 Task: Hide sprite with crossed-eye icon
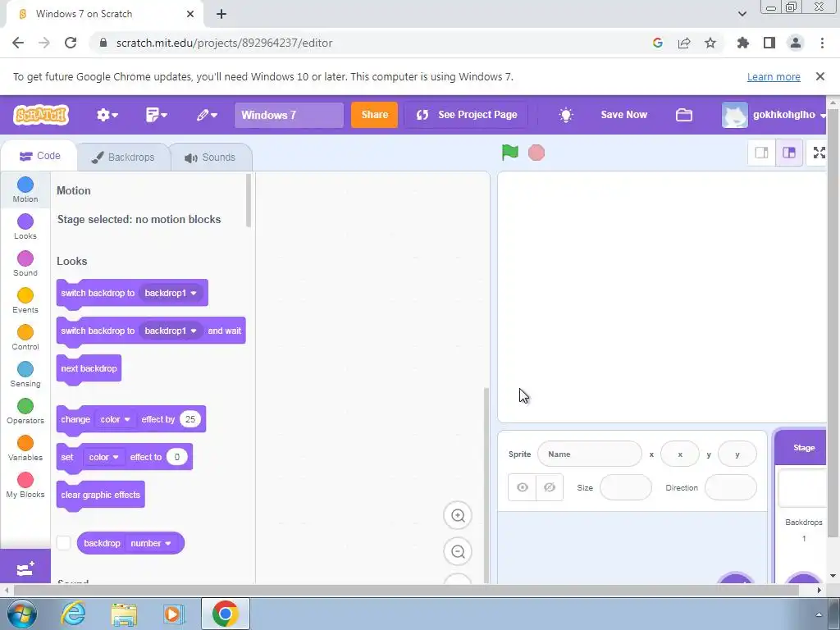pos(550,487)
